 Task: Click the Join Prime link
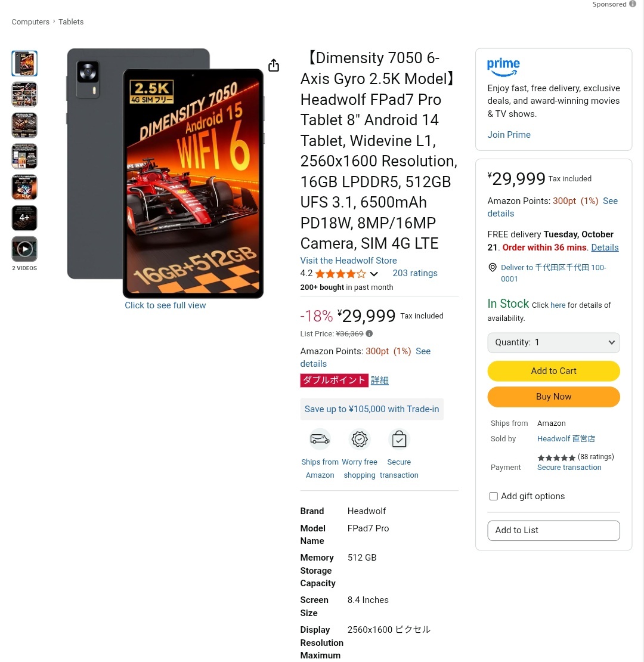pos(509,135)
